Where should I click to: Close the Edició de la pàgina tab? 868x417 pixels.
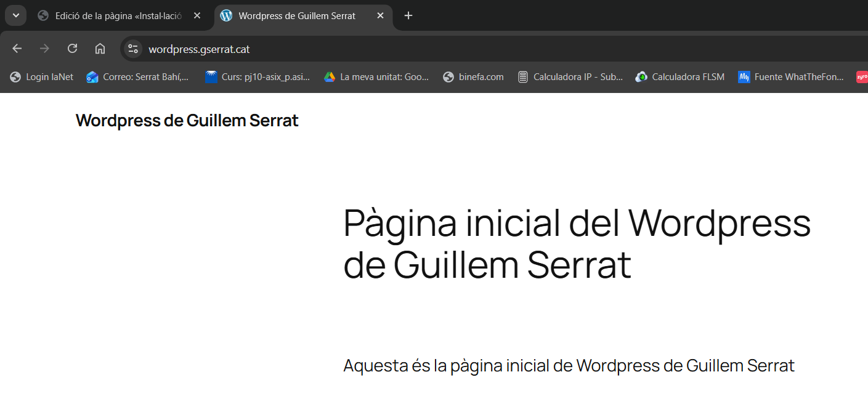[197, 15]
